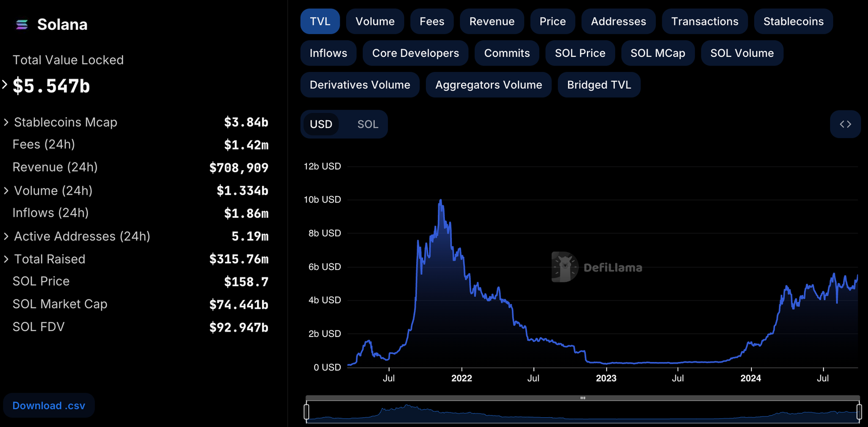Expand the Stablecoins Mcap row
The height and width of the screenshot is (427, 868).
pyautogui.click(x=6, y=122)
